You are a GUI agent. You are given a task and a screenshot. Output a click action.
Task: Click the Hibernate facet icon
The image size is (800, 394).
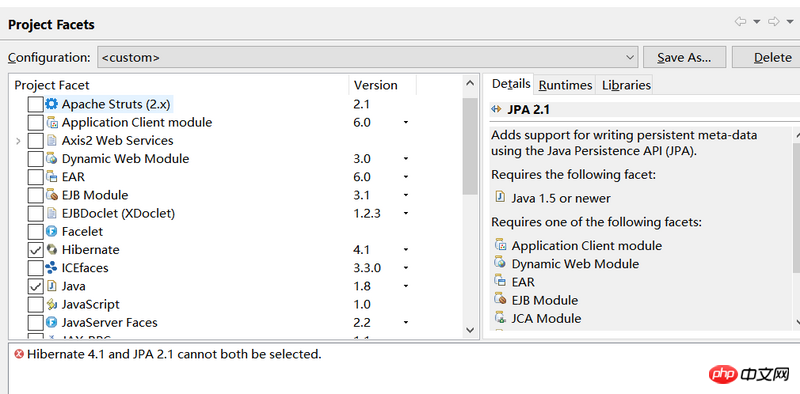pyautogui.click(x=52, y=250)
